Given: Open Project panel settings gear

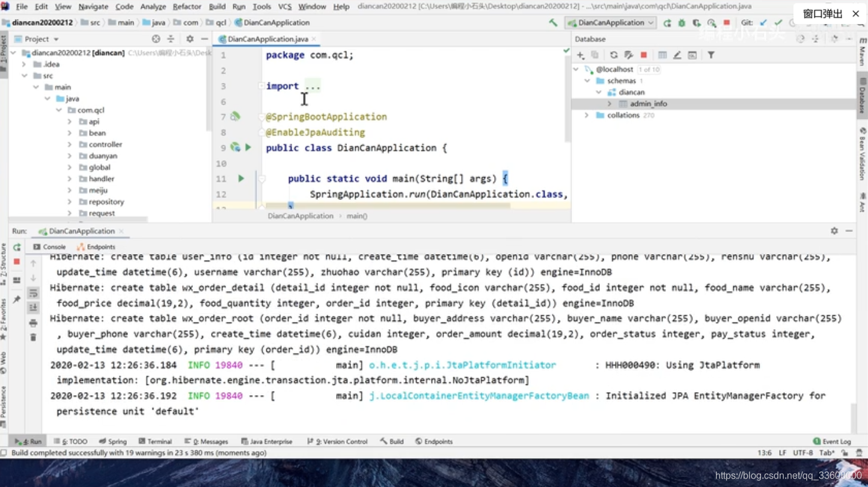Looking at the screenshot, I should 190,39.
